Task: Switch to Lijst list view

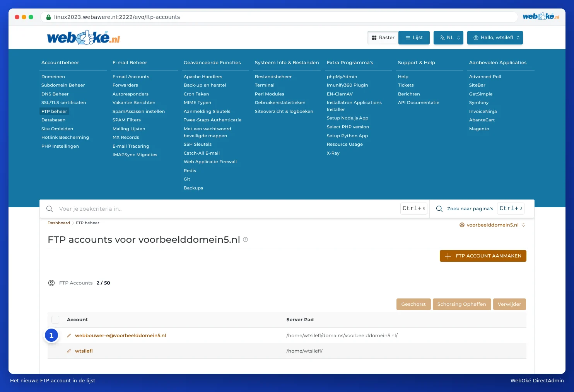Action: tap(414, 37)
